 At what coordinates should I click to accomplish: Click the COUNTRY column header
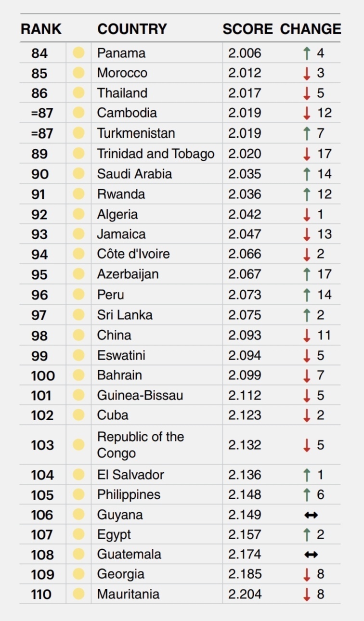132,29
